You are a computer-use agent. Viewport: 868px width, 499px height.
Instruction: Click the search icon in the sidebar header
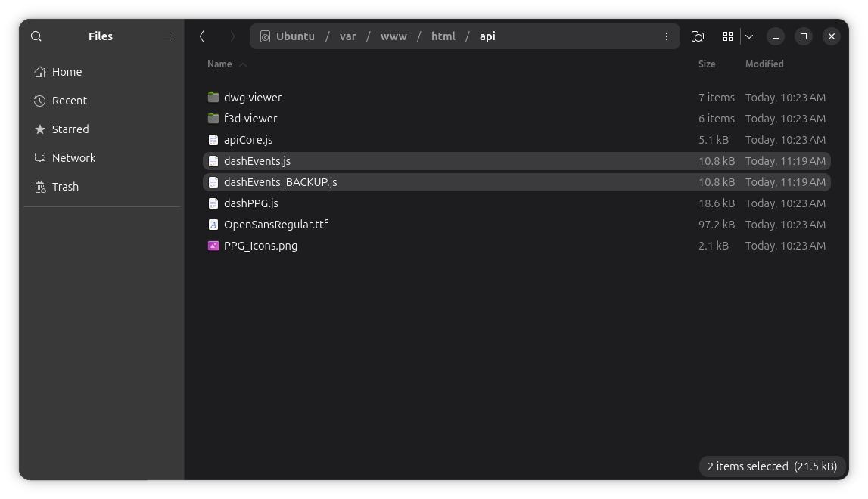[36, 36]
